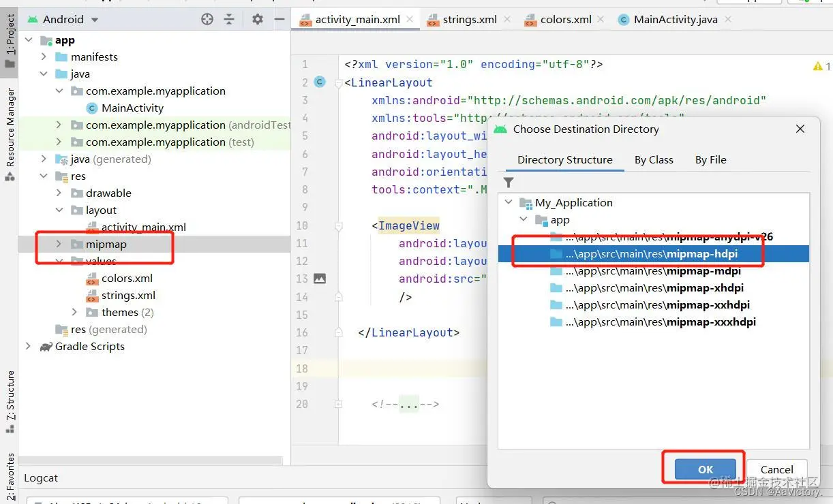Image resolution: width=833 pixels, height=504 pixels.
Task: Select the By File tab
Action: (711, 160)
